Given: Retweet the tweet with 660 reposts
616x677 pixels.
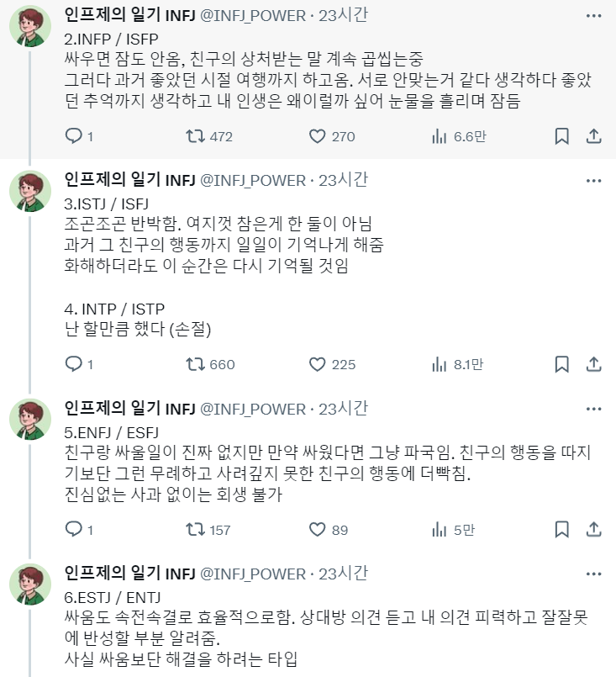Looking at the screenshot, I should (x=194, y=364).
